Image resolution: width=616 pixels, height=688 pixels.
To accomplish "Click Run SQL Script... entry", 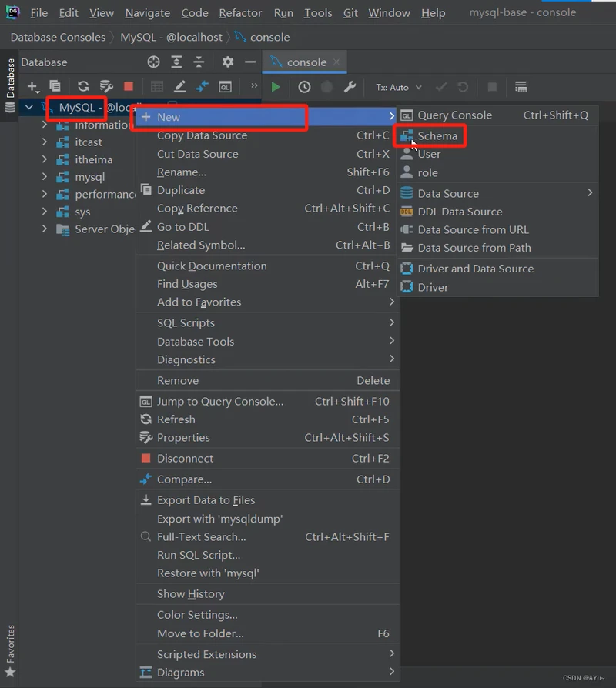I will click(x=268, y=555).
